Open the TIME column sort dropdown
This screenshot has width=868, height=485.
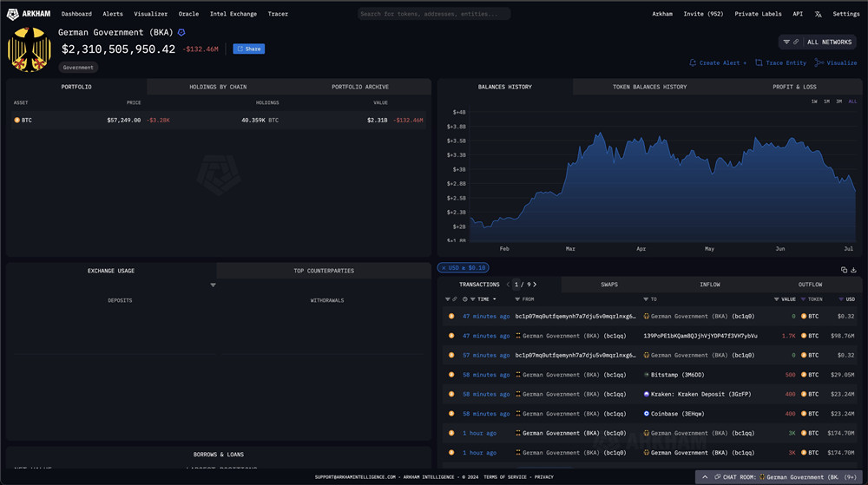coord(494,299)
